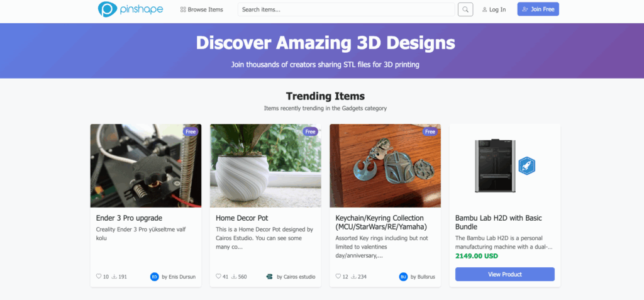This screenshot has height=300, width=644.
Task: Click heart icon on Keychain/Keyring Collection card
Action: [338, 276]
